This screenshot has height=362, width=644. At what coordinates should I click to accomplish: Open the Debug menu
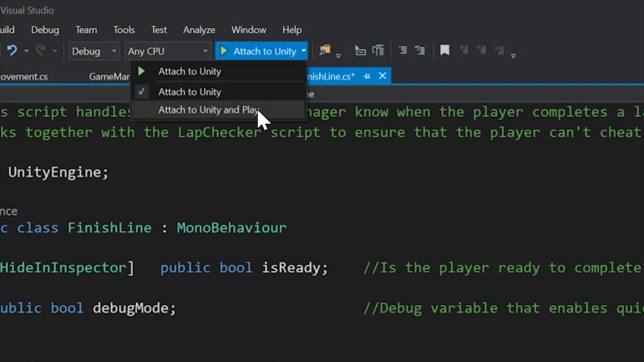[45, 30]
